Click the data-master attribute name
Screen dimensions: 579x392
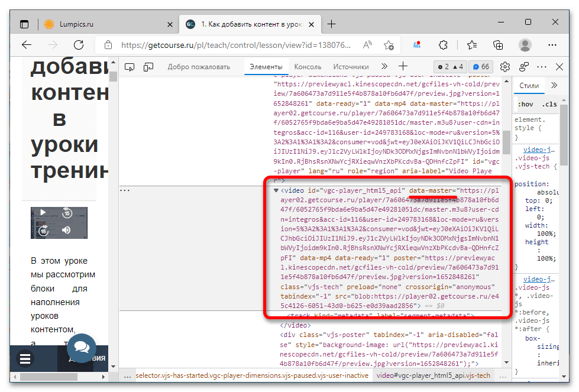pyautogui.click(x=431, y=190)
